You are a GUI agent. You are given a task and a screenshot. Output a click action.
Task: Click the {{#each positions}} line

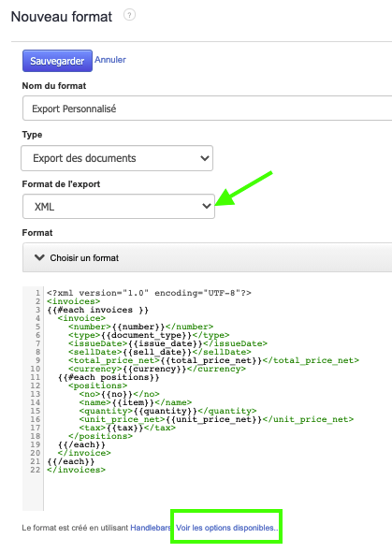coord(109,377)
